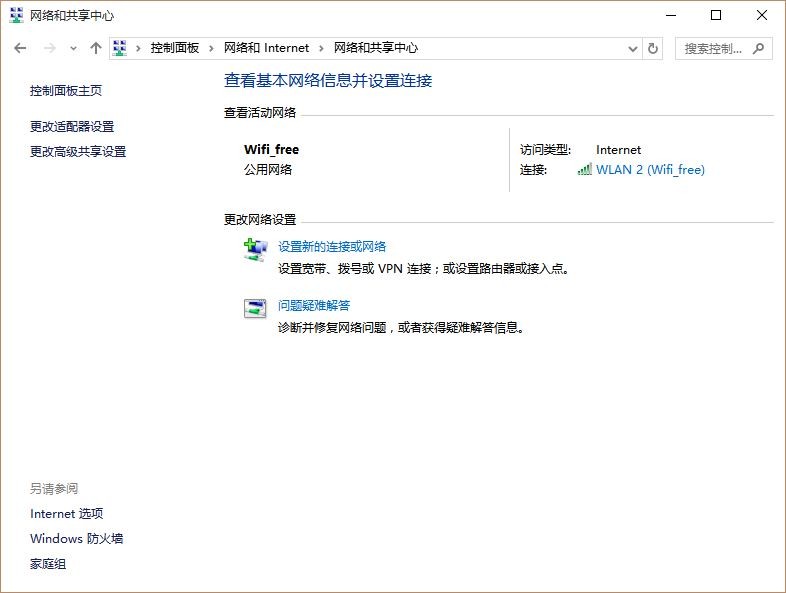Open Internet 选项 under 另请参阅

(x=66, y=514)
